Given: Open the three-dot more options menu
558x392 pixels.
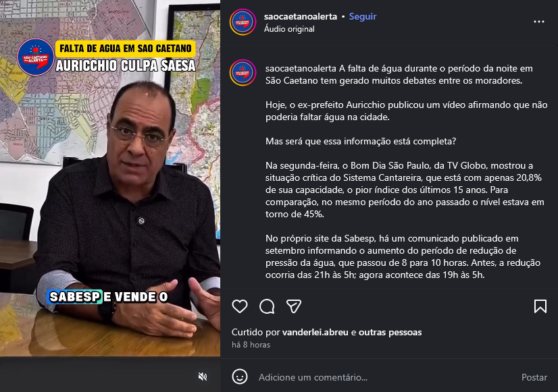Looking at the screenshot, I should coord(539,22).
